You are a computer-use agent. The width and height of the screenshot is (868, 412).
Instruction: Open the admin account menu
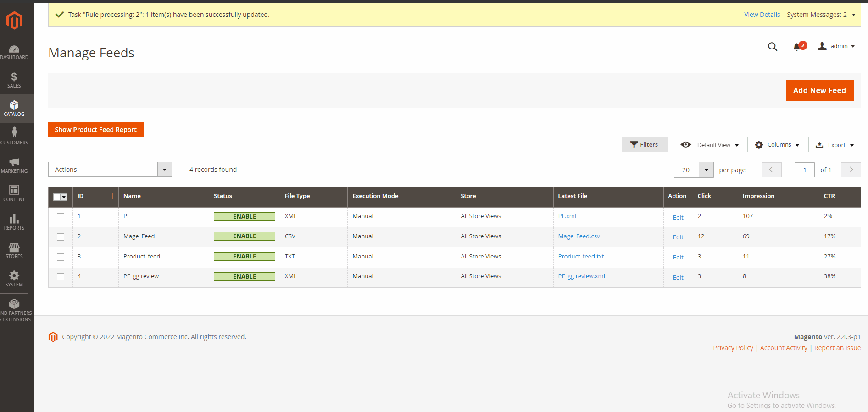tap(836, 46)
